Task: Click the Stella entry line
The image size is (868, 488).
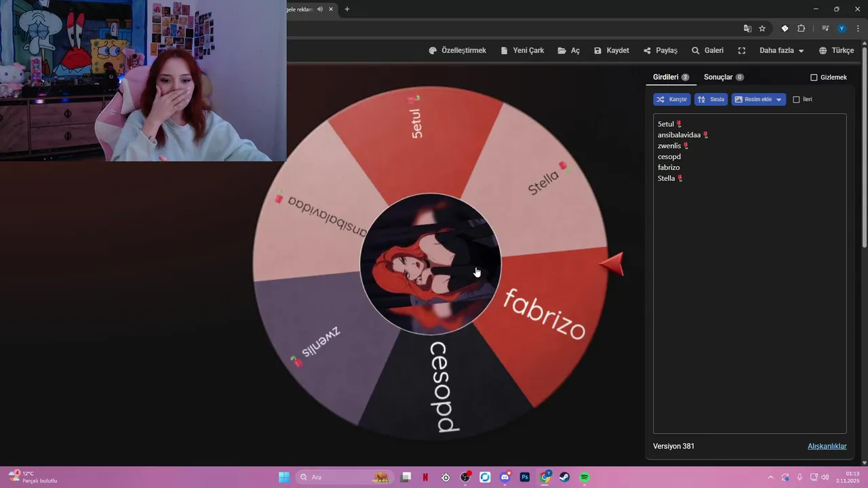Action: click(671, 178)
